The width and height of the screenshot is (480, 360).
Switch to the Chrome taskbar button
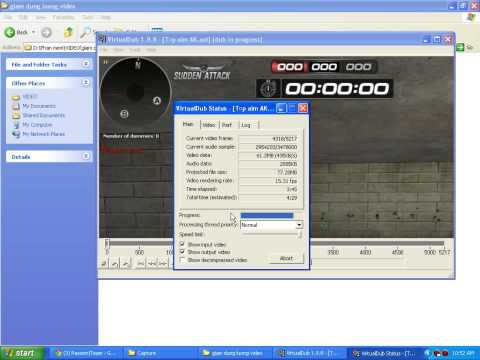tap(87, 353)
